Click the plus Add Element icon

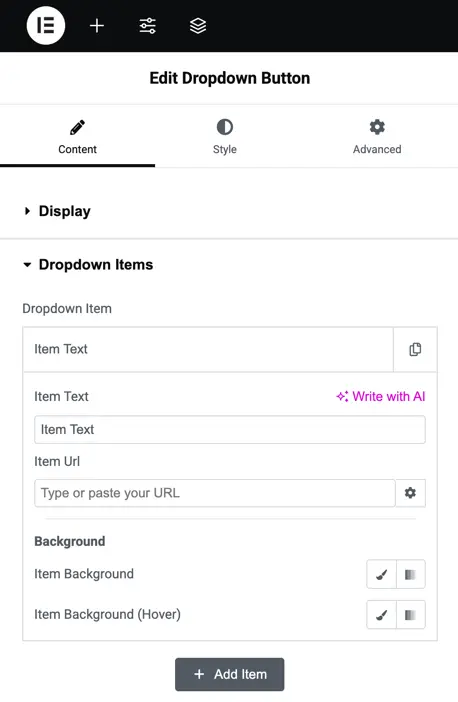(97, 26)
